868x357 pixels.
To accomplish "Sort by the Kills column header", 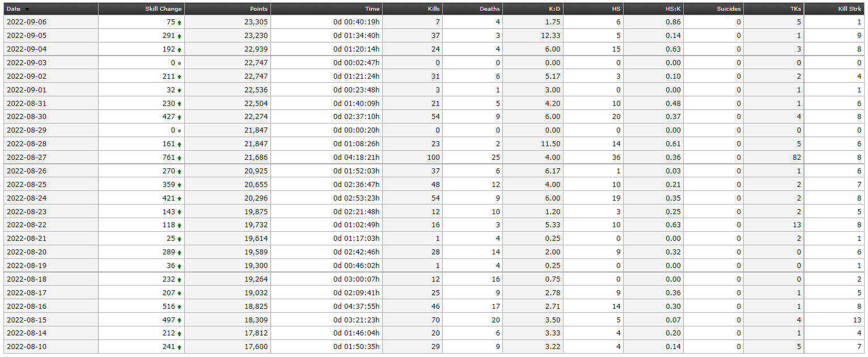I will pyautogui.click(x=434, y=9).
